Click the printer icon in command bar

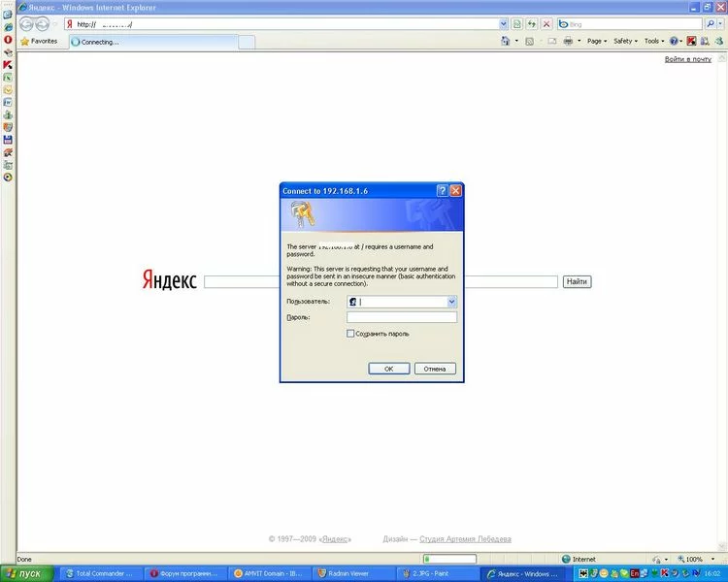tap(569, 42)
